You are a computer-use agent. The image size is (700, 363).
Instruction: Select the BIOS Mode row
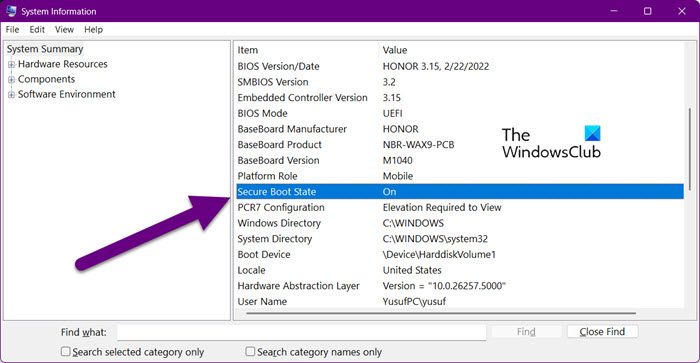click(x=460, y=113)
